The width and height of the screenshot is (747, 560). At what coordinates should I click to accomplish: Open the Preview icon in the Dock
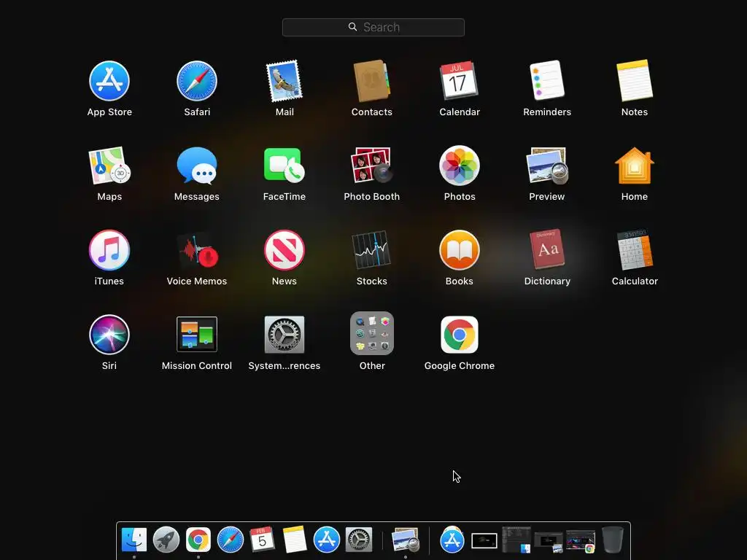click(406, 540)
